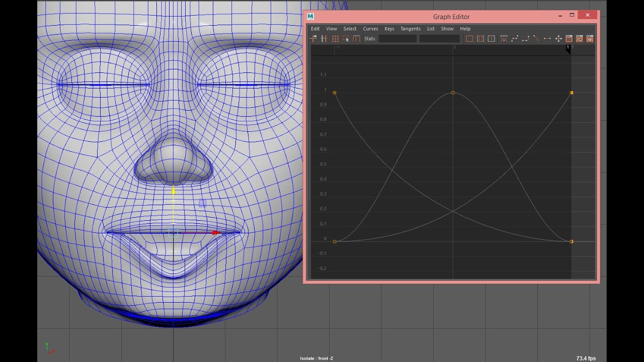Apply Auto tangents icon

tap(504, 39)
